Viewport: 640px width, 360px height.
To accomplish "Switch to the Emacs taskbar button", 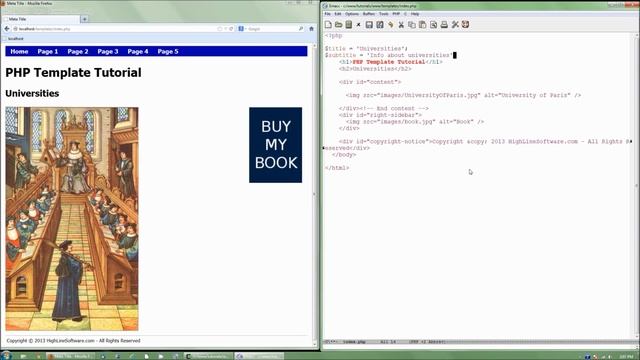I will [x=259, y=356].
